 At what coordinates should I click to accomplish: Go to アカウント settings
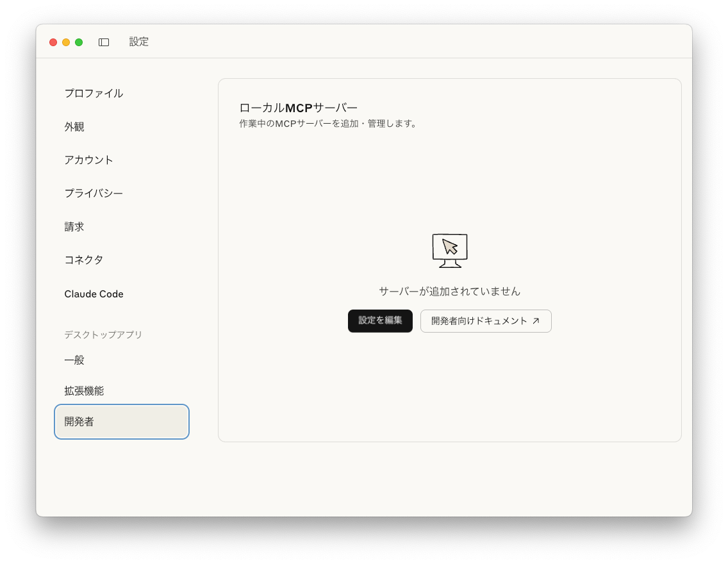122,160
